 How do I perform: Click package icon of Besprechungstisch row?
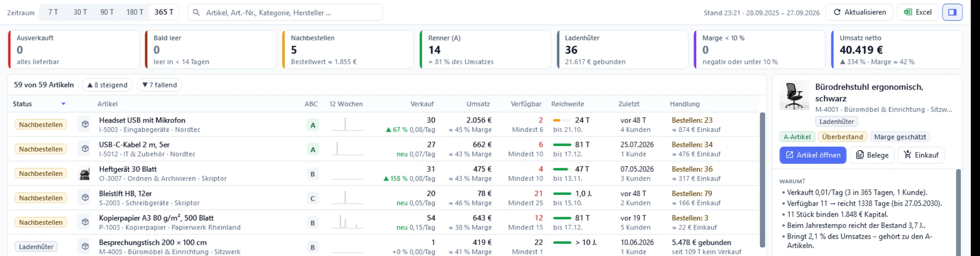point(85,247)
